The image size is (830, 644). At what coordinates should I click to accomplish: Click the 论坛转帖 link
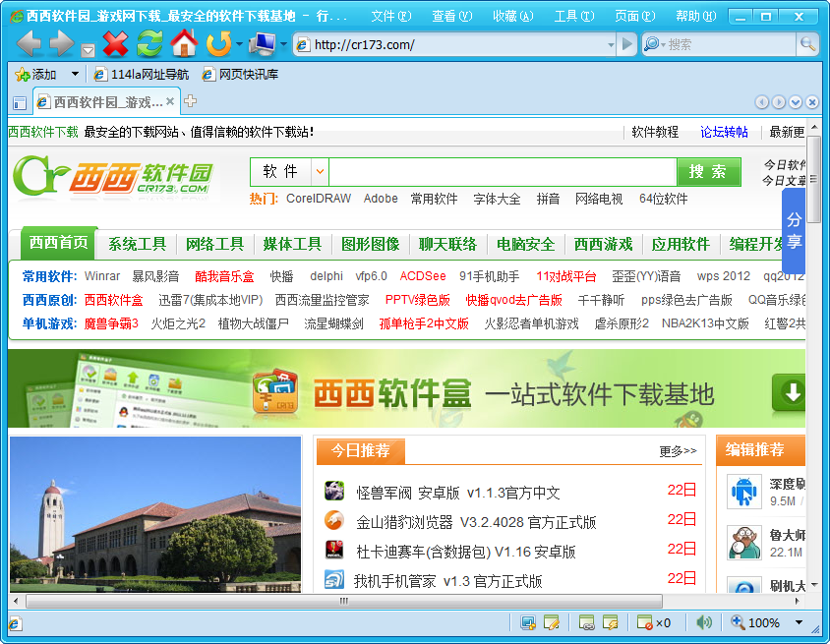pos(724,132)
